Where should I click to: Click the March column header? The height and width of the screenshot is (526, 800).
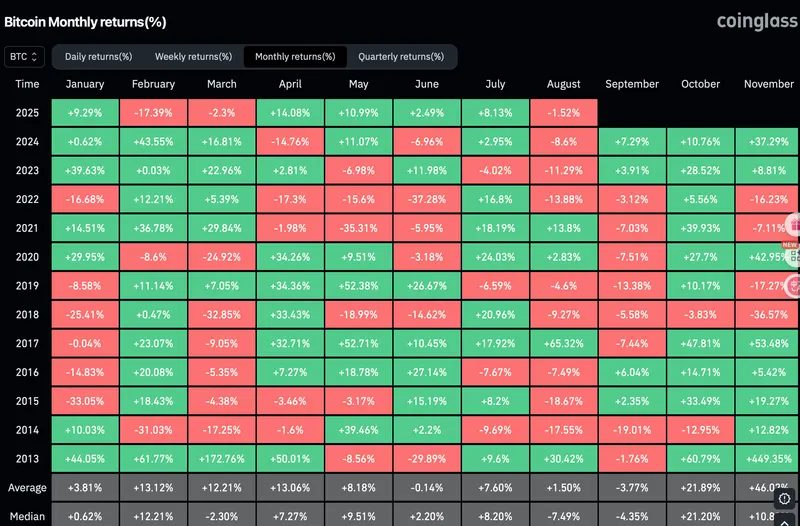[221, 84]
